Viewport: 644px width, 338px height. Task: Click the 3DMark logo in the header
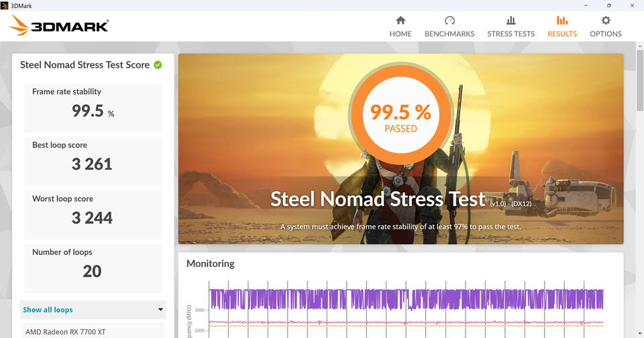59,25
